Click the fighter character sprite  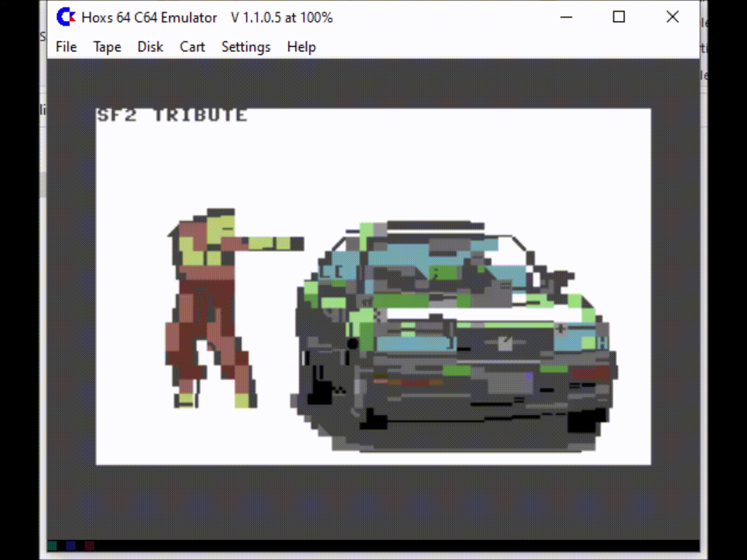235,309
